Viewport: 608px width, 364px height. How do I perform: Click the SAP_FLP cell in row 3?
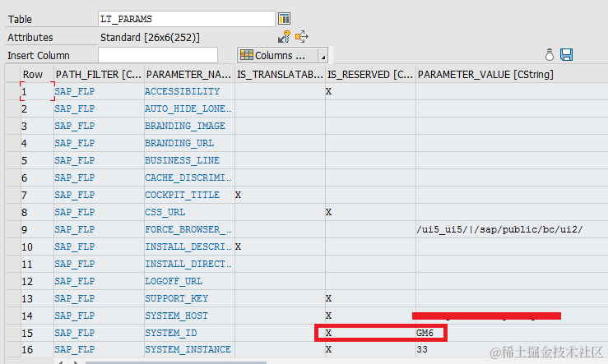coord(99,126)
